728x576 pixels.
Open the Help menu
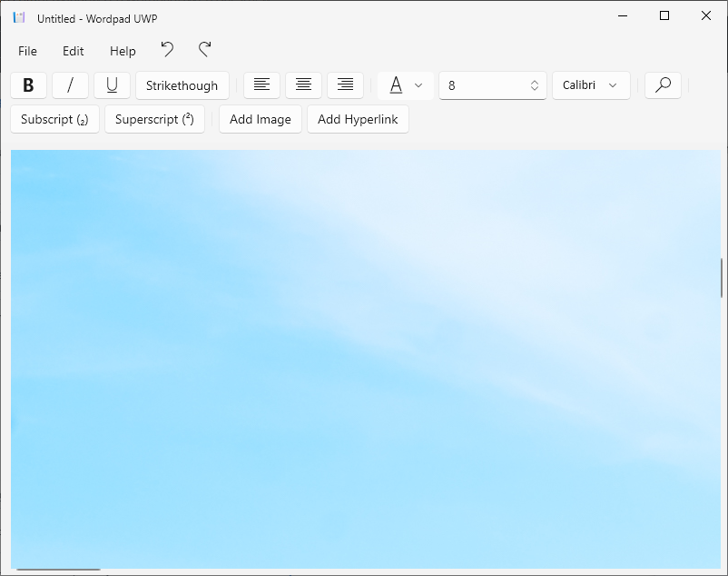coord(122,51)
